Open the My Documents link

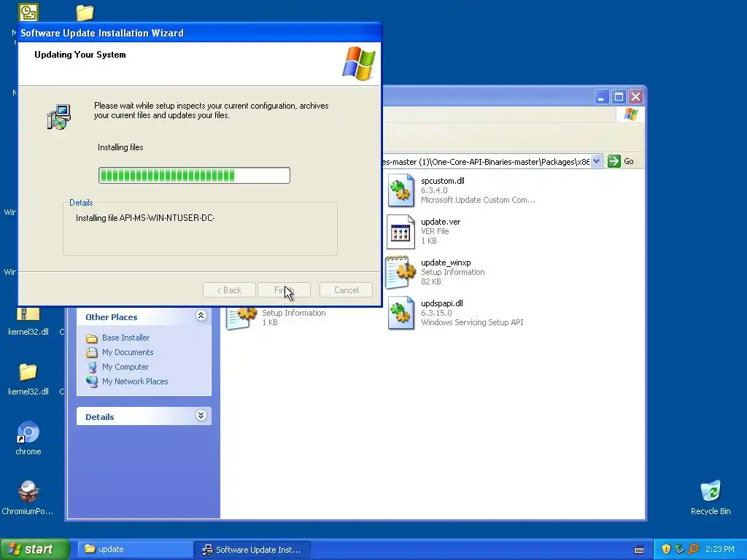(x=128, y=352)
